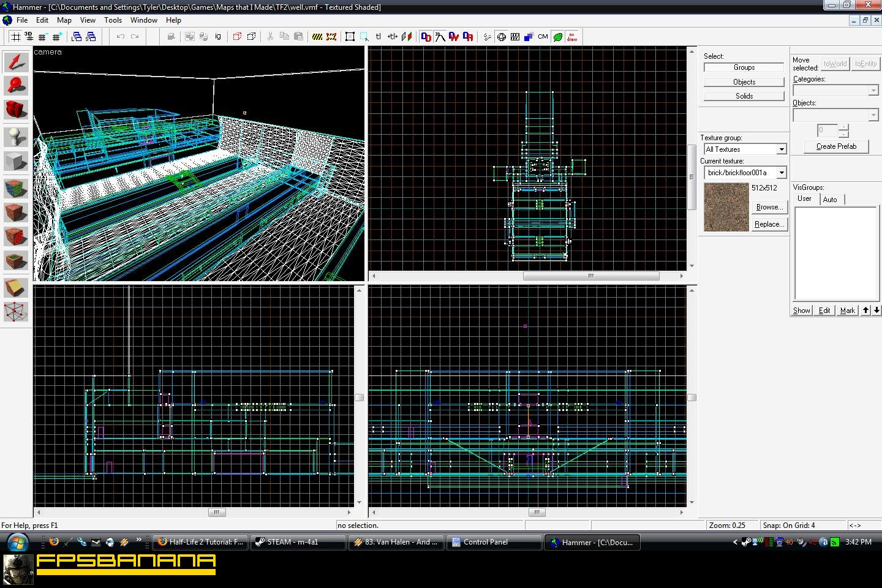Toggle texture lock tl button
Viewport: 882px width, 588px height.
tap(378, 37)
